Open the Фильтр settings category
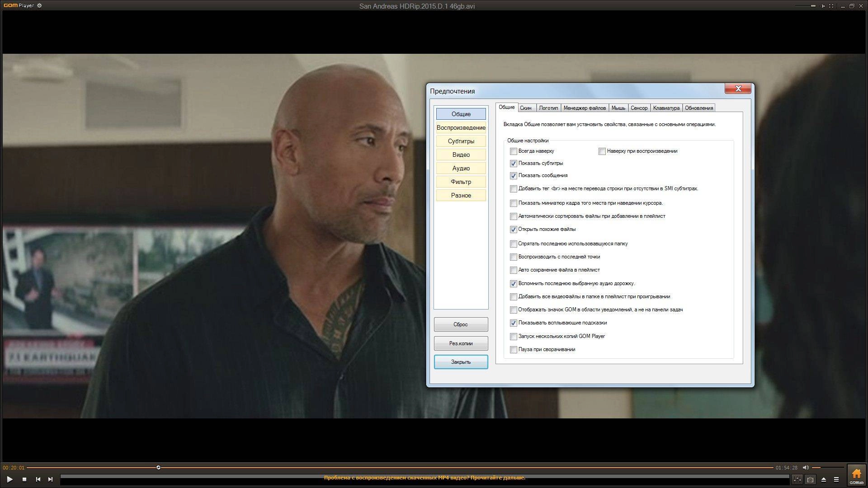868x488 pixels. 461,182
